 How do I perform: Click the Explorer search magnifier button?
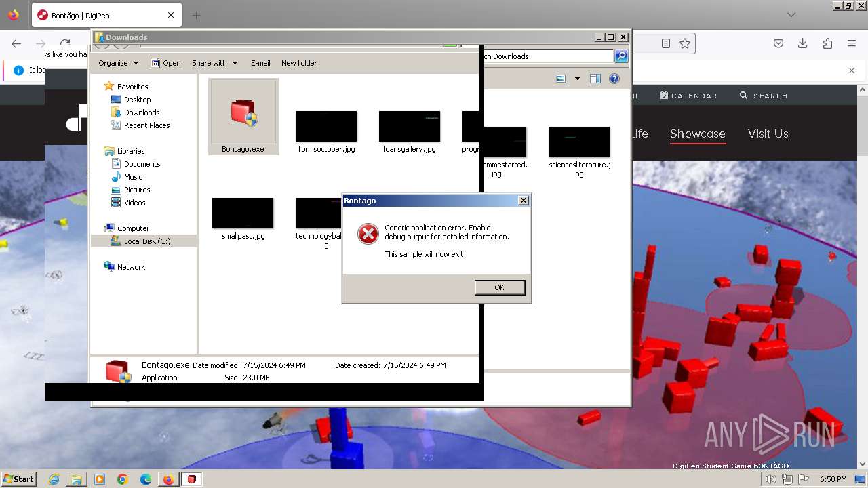pos(620,56)
